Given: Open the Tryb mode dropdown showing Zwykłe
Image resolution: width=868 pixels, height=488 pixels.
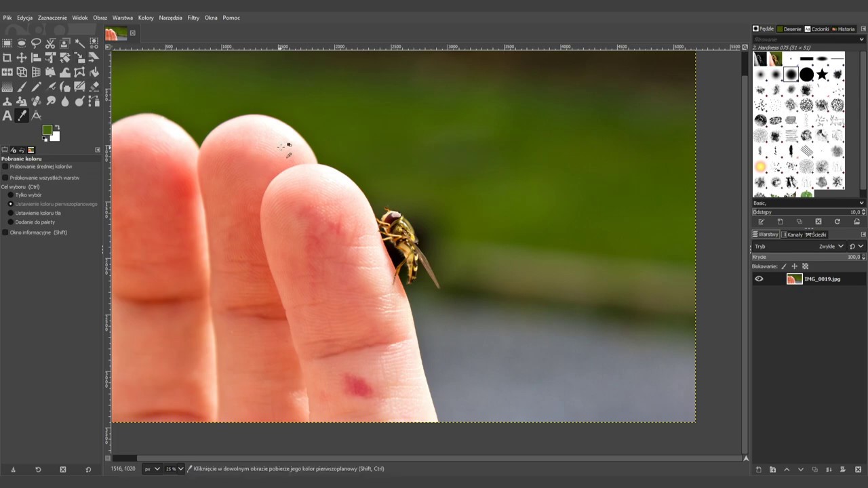Looking at the screenshot, I should (800, 246).
